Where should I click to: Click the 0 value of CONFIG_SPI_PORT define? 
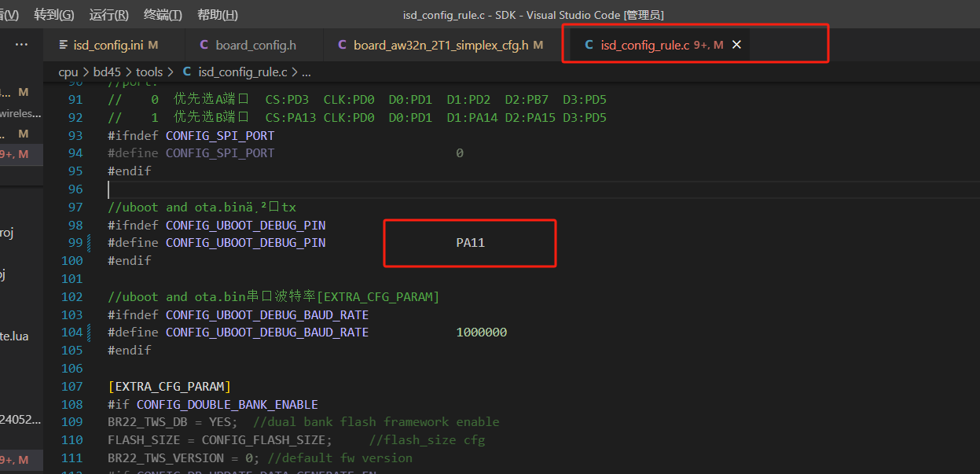click(x=460, y=153)
